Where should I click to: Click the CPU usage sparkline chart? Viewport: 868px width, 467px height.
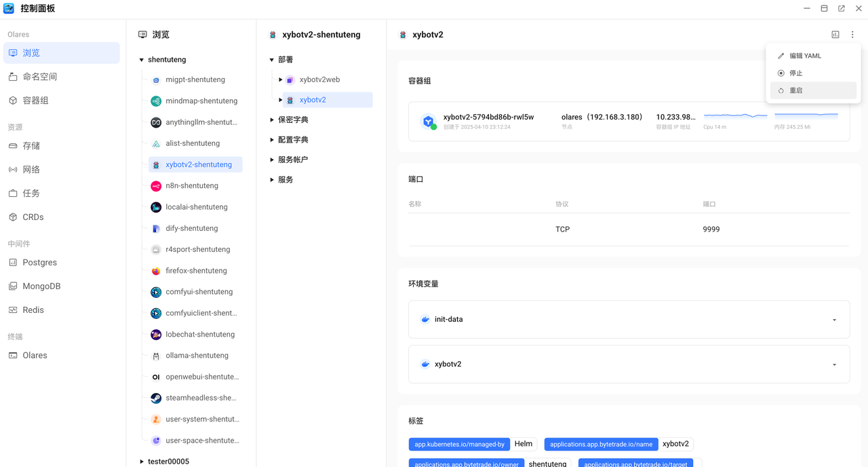tap(736, 115)
